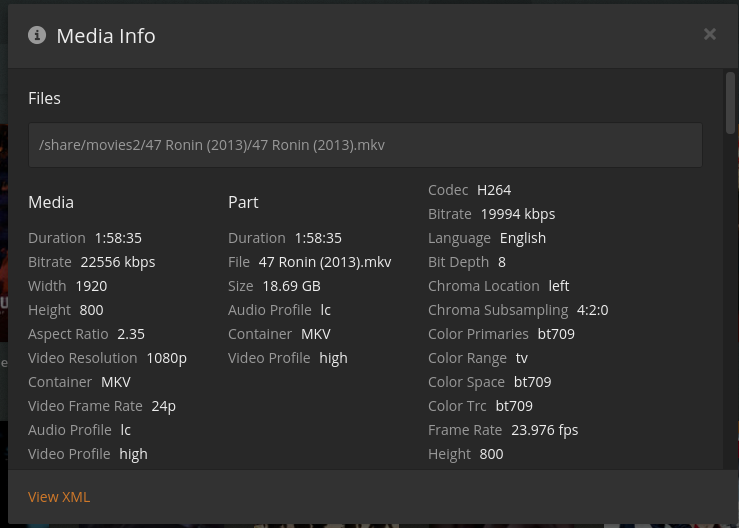The width and height of the screenshot is (739, 528).
Task: Click the Video Frame Rate value 24p
Action: tap(164, 406)
